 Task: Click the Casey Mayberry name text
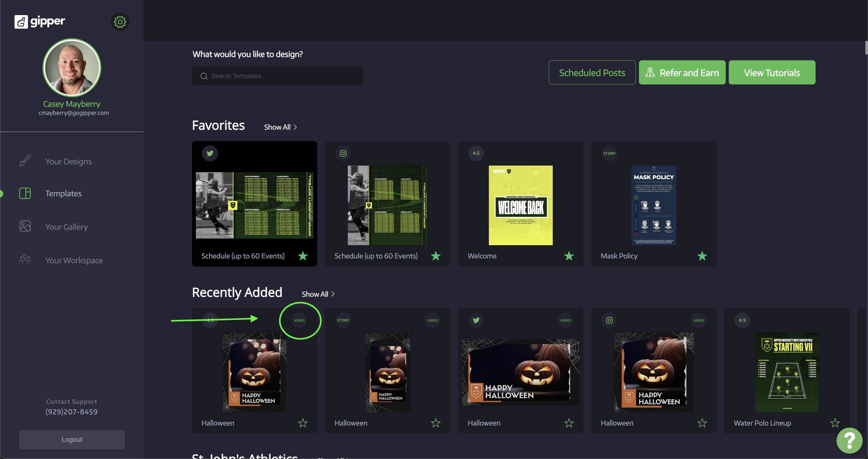click(72, 104)
